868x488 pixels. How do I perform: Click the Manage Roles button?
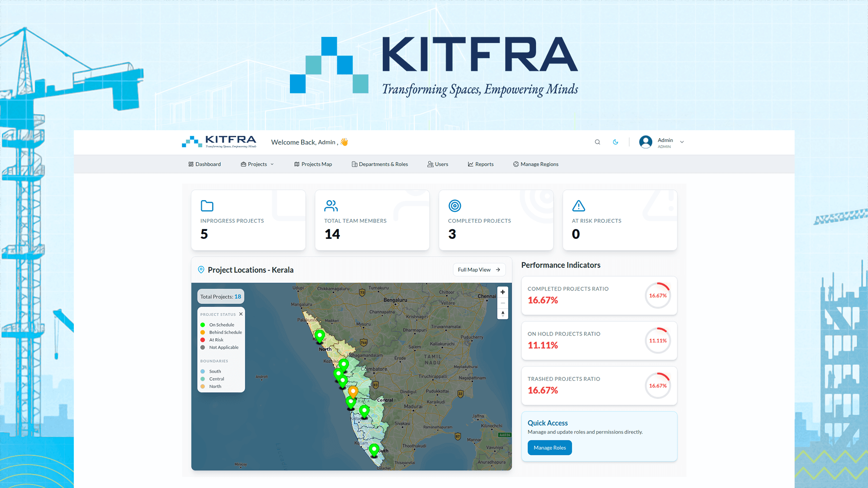pyautogui.click(x=549, y=448)
